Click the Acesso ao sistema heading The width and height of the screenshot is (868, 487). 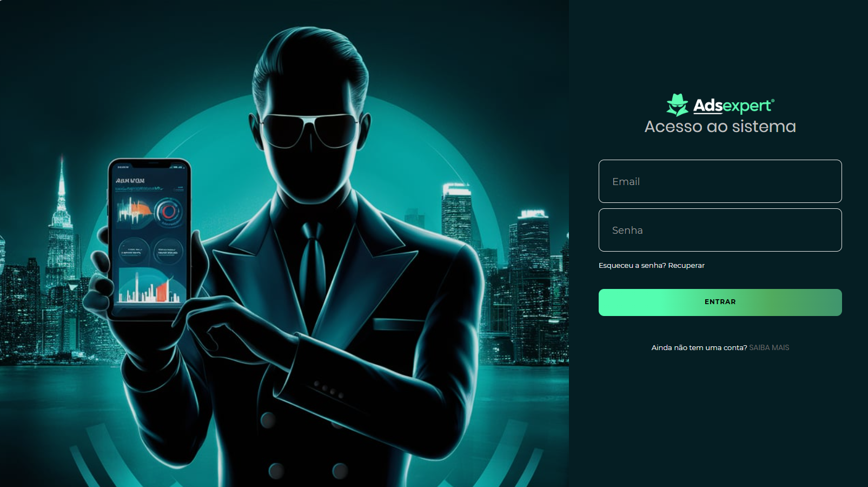pyautogui.click(x=720, y=127)
